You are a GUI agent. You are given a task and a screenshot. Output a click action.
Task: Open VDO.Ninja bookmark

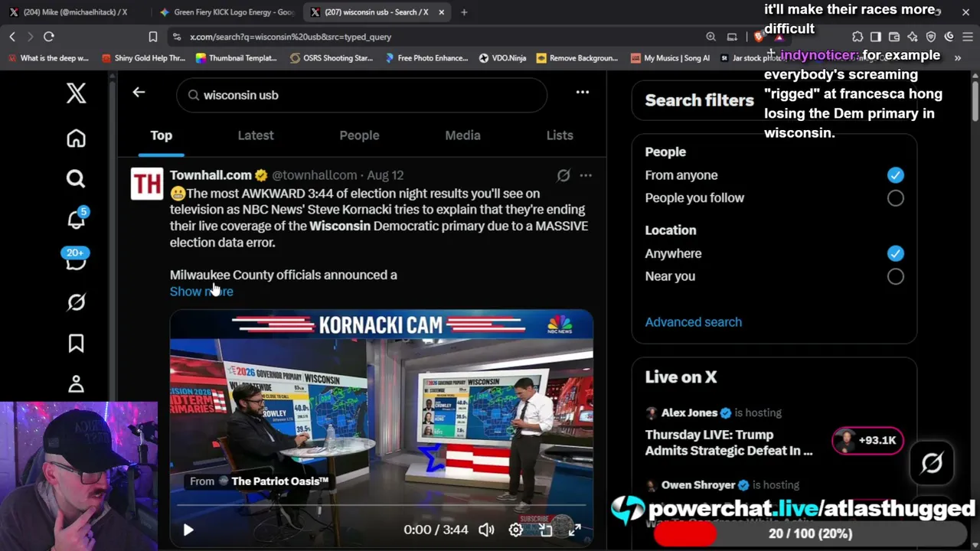pyautogui.click(x=502, y=58)
